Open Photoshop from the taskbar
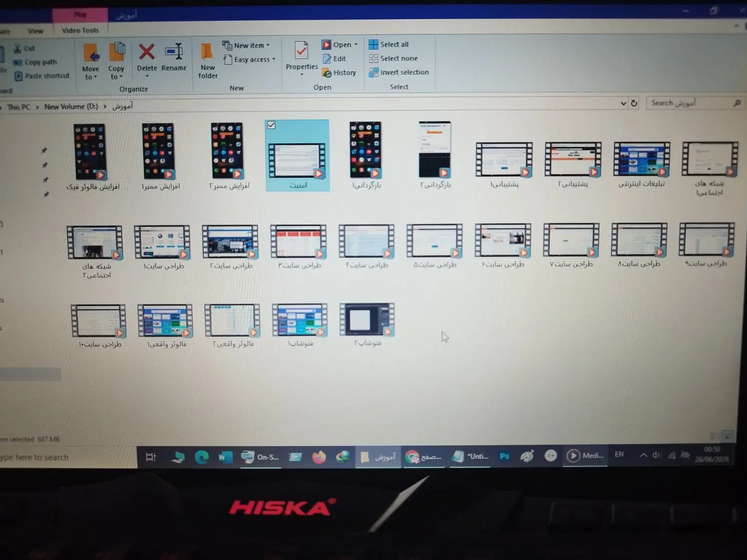The height and width of the screenshot is (560, 747). pos(504,456)
